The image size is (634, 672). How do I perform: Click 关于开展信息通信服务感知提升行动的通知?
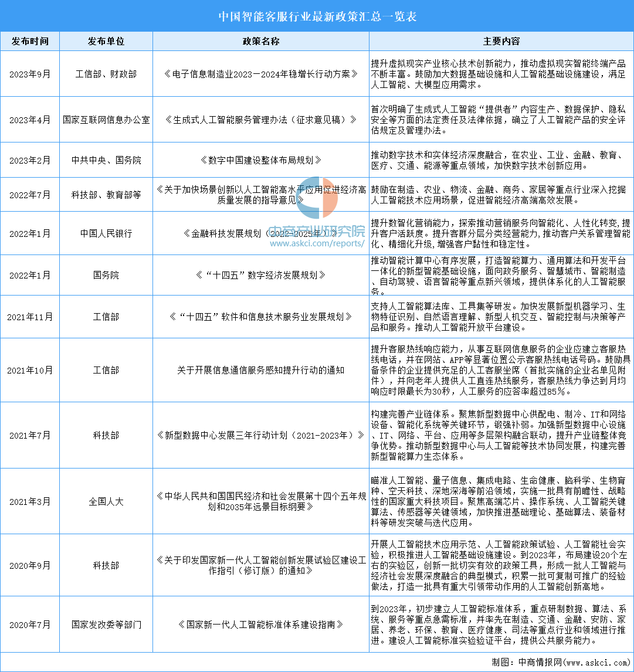260,370
